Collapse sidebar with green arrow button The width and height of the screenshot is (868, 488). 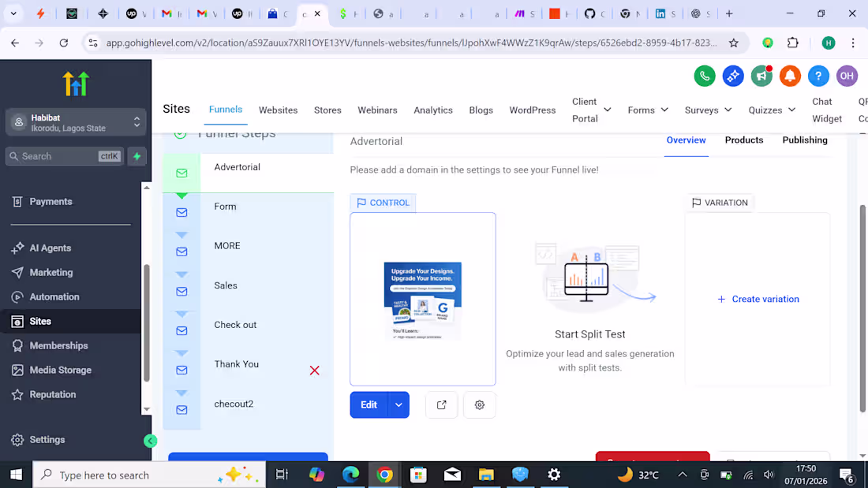point(150,441)
